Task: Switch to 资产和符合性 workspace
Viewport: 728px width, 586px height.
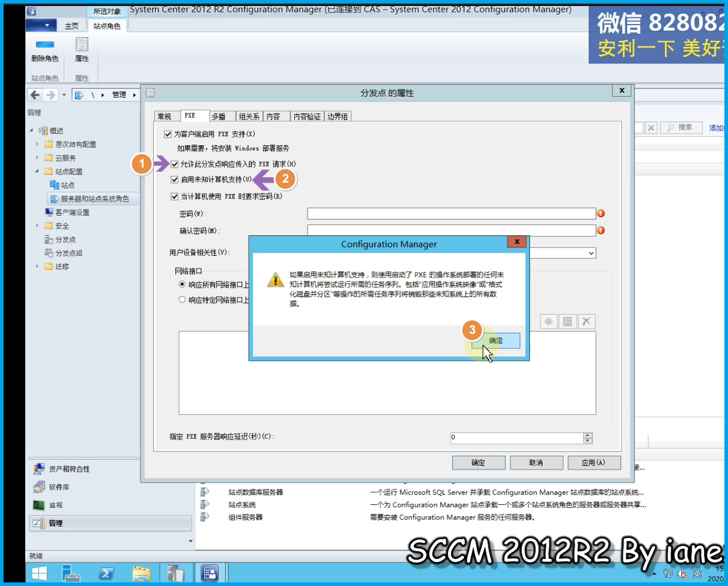Action: (69, 469)
